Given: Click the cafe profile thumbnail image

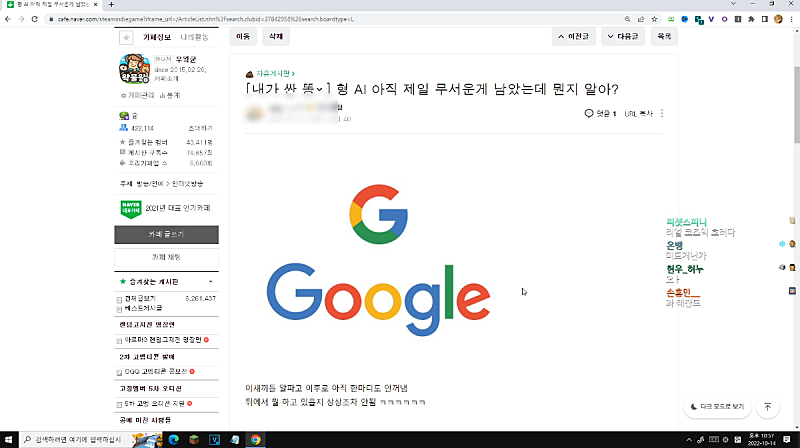Looking at the screenshot, I should pos(134,69).
